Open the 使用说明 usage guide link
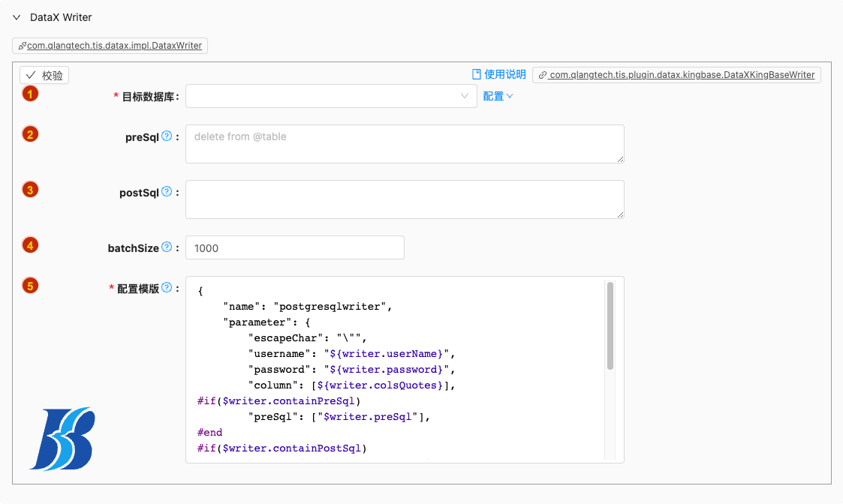The width and height of the screenshot is (843, 504). pos(498,74)
